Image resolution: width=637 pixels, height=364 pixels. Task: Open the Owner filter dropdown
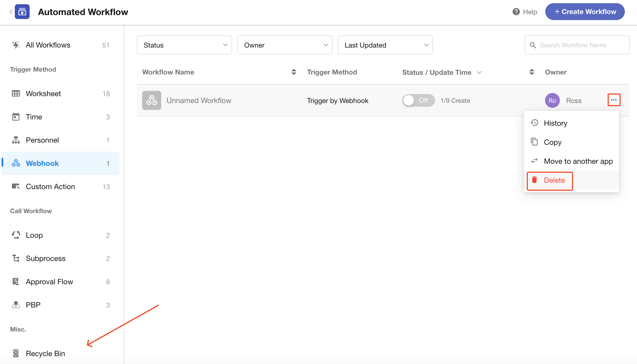point(285,45)
